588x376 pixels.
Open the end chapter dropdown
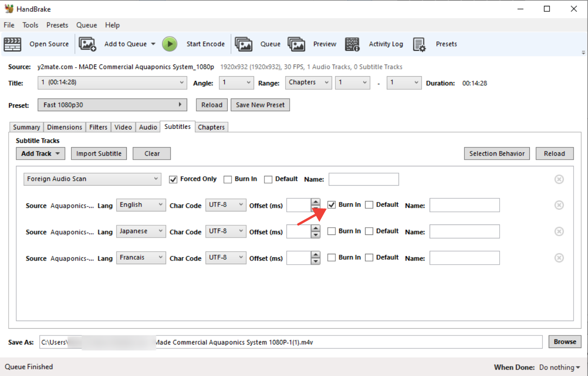(404, 83)
